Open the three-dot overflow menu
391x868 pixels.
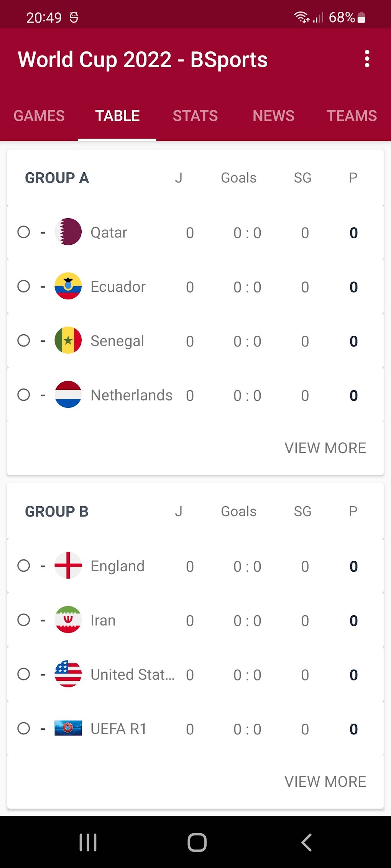(x=367, y=59)
